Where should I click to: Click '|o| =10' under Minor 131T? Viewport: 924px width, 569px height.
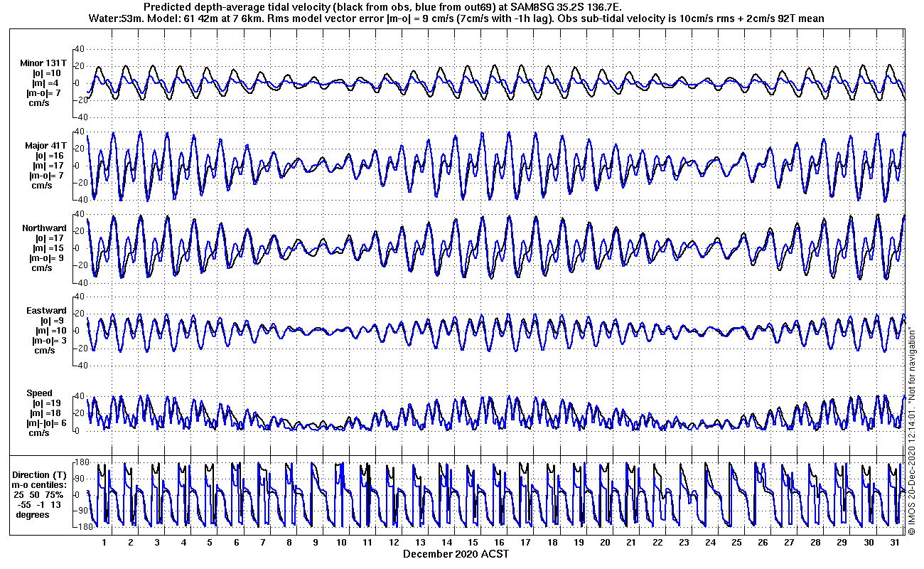coord(46,73)
